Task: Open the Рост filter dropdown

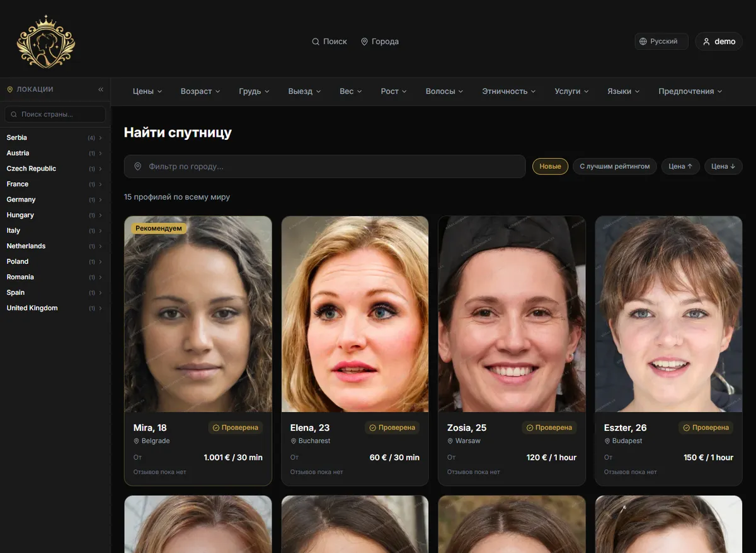Action: pos(394,91)
